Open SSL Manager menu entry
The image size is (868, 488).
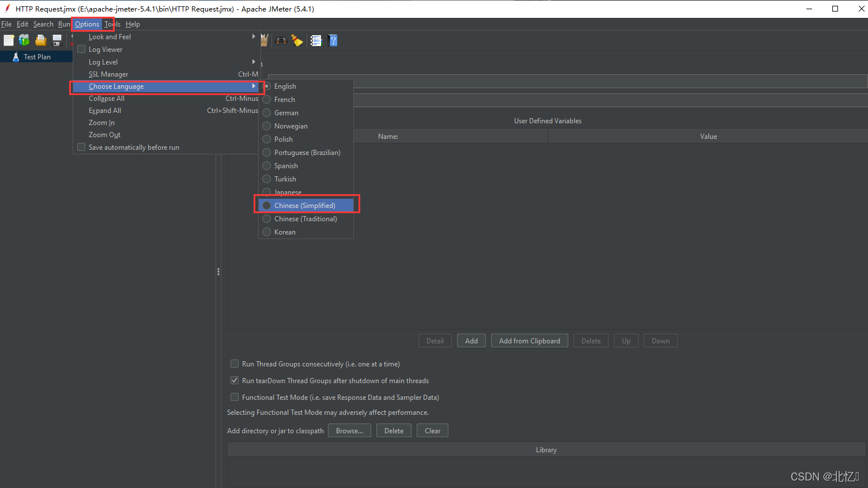pos(166,74)
